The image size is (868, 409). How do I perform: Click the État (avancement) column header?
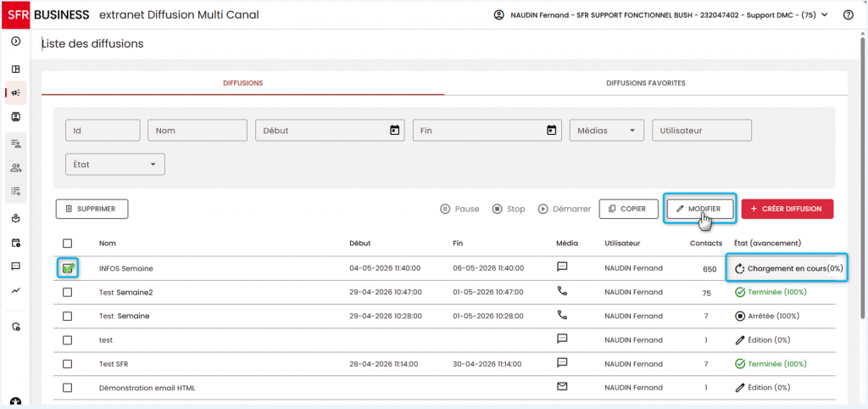(x=768, y=244)
